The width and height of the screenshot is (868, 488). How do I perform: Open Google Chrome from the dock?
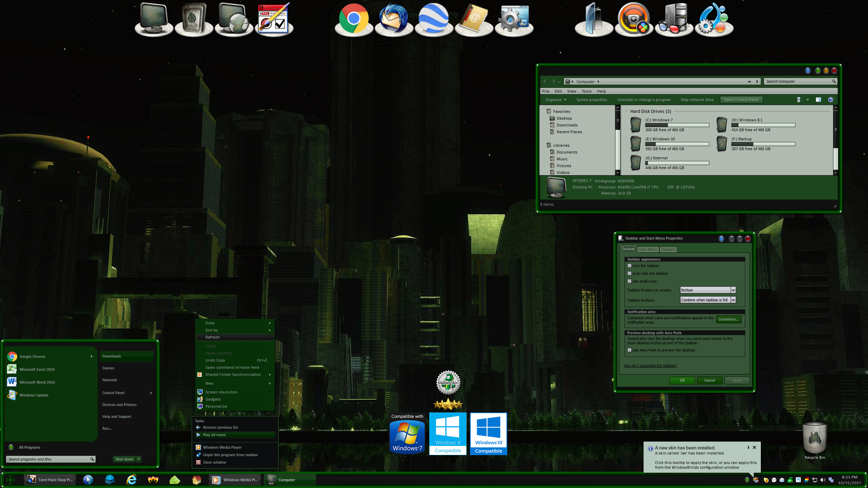click(353, 19)
